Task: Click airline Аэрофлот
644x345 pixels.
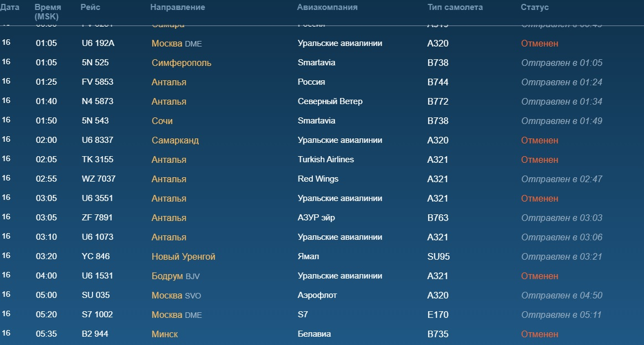Action: coord(317,295)
